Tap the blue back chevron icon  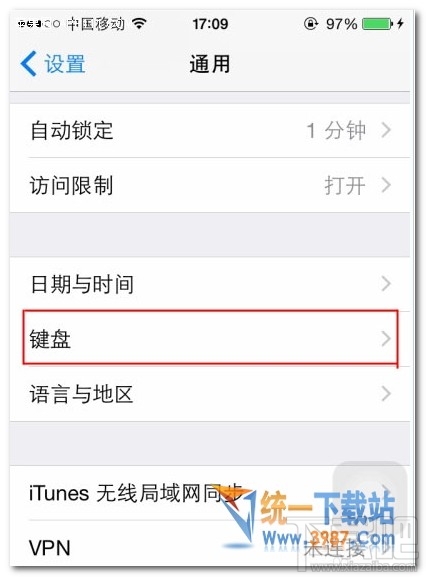[x=28, y=63]
